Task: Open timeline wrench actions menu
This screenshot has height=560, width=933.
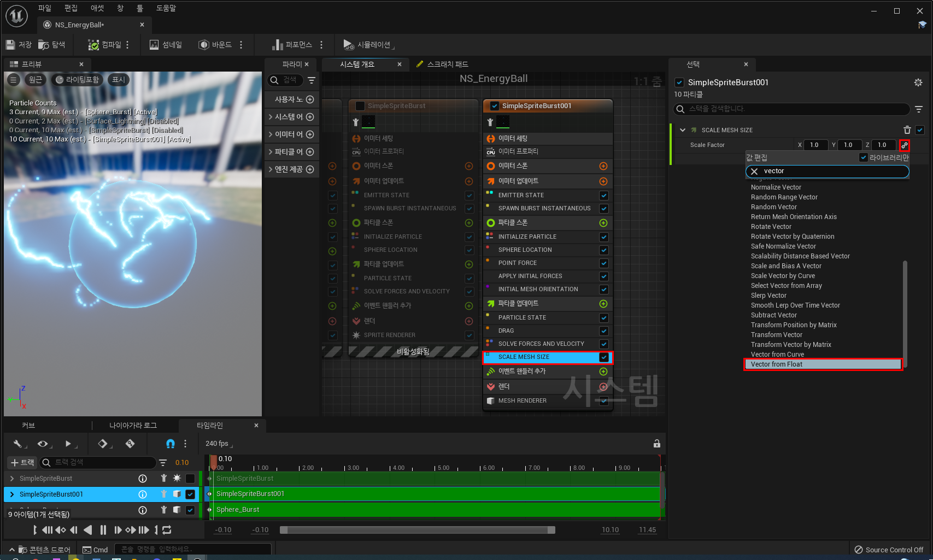Action: 19,444
